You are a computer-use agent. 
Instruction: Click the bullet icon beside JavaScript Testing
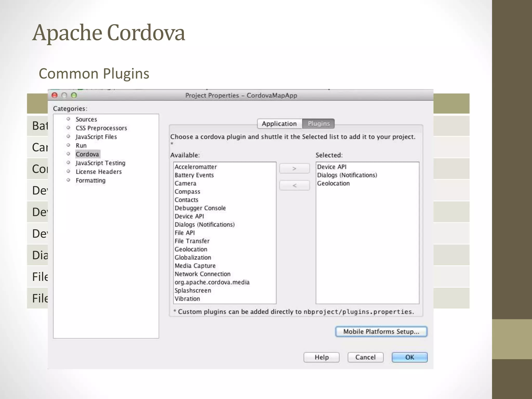pos(68,163)
